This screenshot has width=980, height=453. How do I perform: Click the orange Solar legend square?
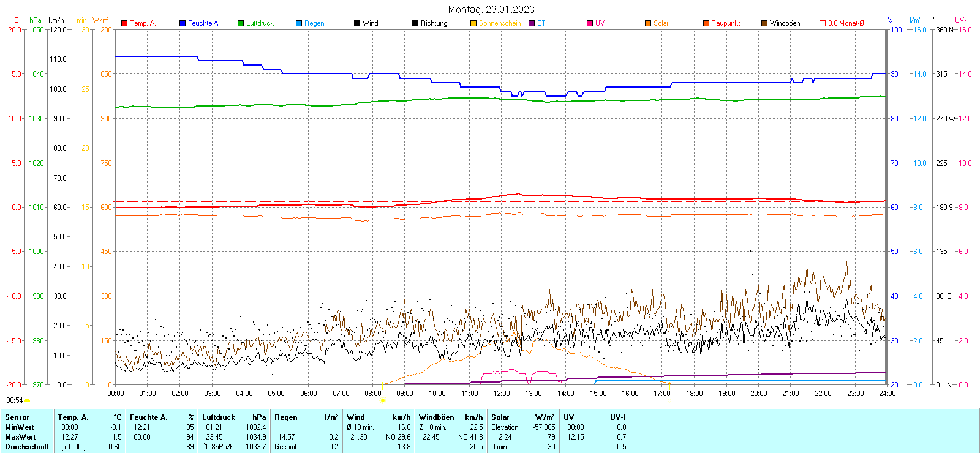click(x=648, y=23)
